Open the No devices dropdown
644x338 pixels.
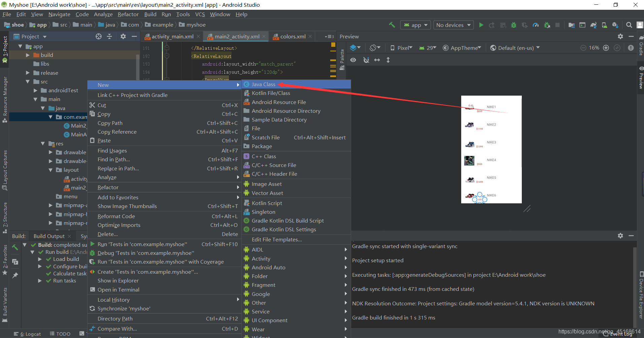(453, 25)
